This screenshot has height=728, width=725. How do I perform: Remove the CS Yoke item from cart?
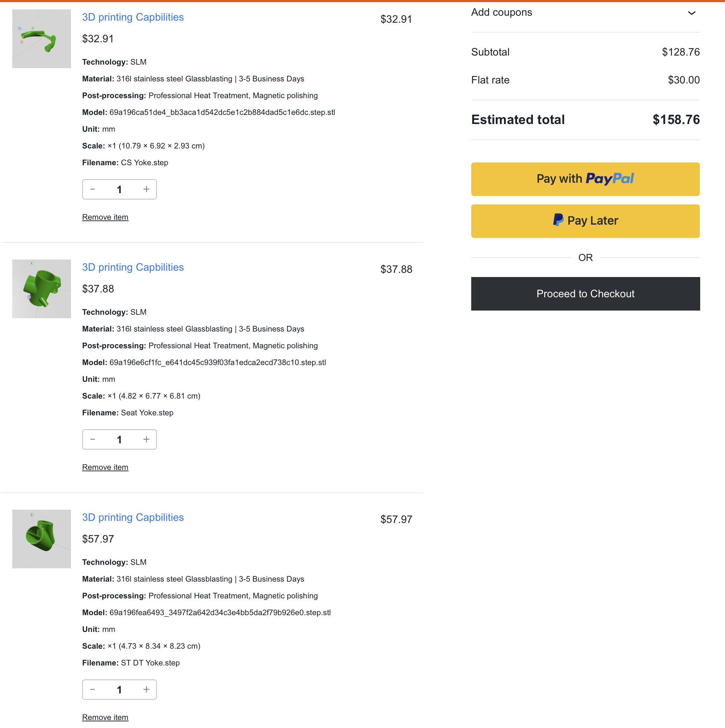(x=105, y=217)
